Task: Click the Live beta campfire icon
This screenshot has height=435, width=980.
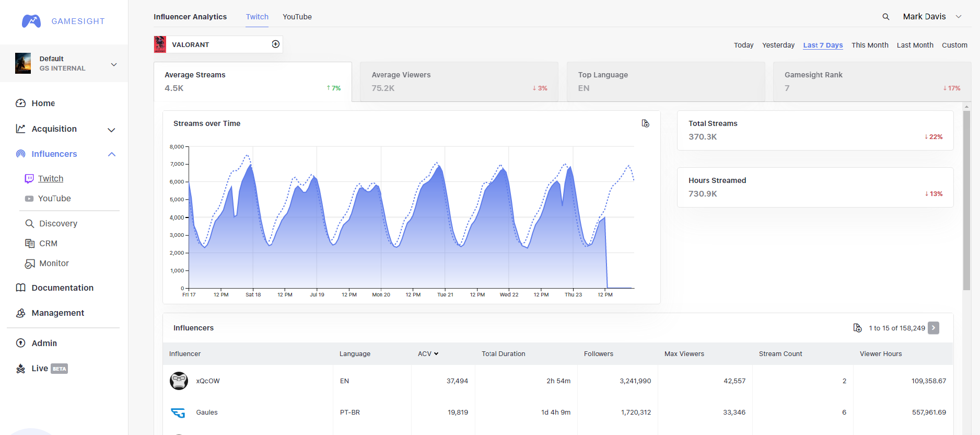Action: [x=20, y=369]
